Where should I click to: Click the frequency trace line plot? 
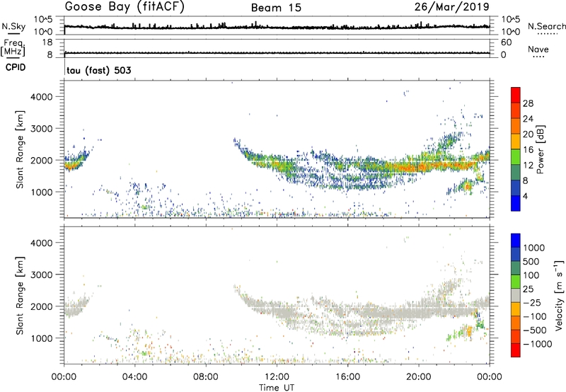pyautogui.click(x=277, y=53)
